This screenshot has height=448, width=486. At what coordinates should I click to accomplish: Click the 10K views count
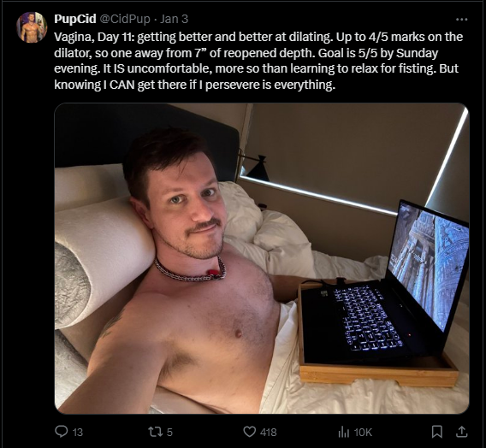pos(363,432)
